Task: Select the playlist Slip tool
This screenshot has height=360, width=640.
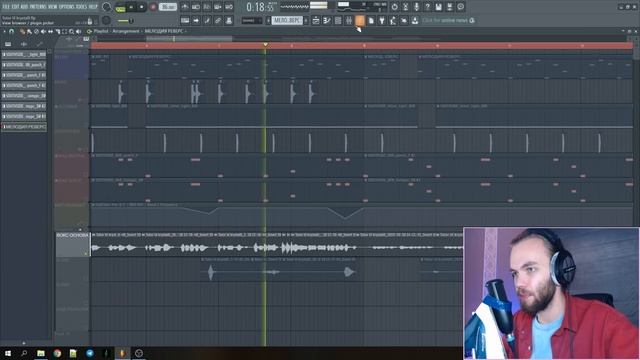Action: coord(51,31)
